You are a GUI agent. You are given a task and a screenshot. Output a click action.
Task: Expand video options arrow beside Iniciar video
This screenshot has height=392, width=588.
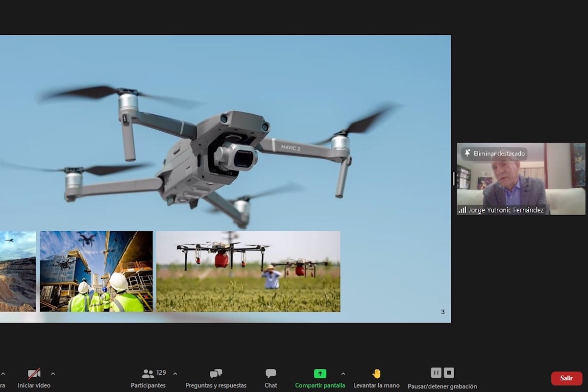pyautogui.click(x=53, y=374)
